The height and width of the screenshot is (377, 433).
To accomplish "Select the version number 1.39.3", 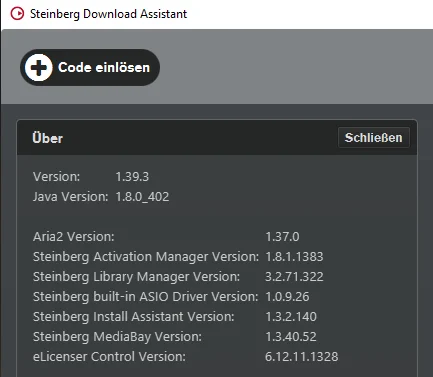I will click(x=132, y=177).
